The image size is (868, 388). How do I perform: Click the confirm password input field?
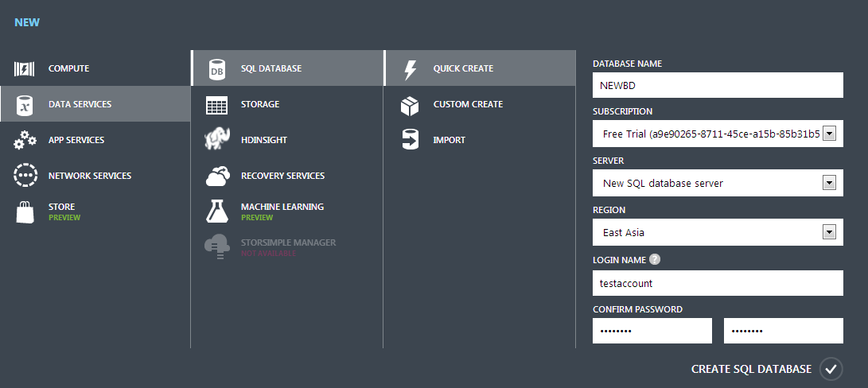click(x=784, y=331)
